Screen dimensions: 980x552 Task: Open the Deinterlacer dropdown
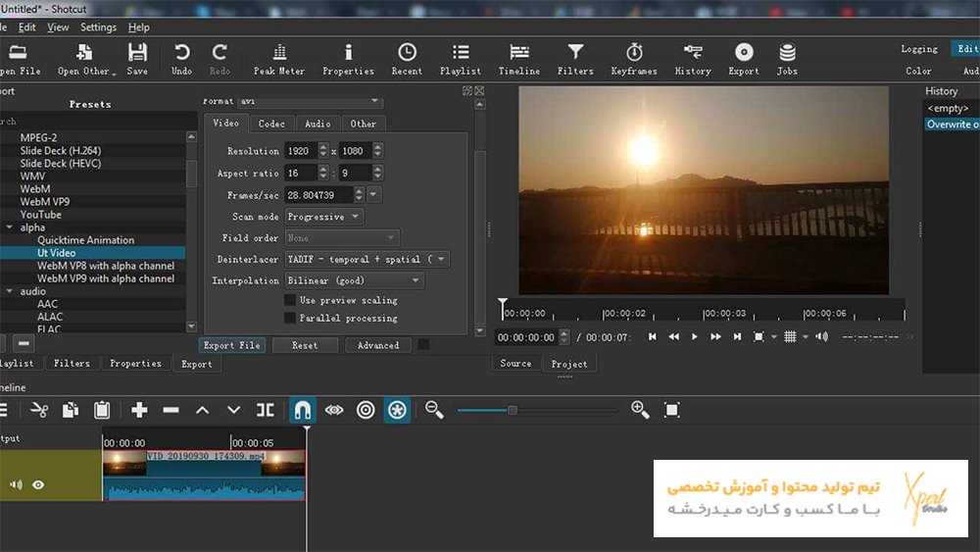367,259
